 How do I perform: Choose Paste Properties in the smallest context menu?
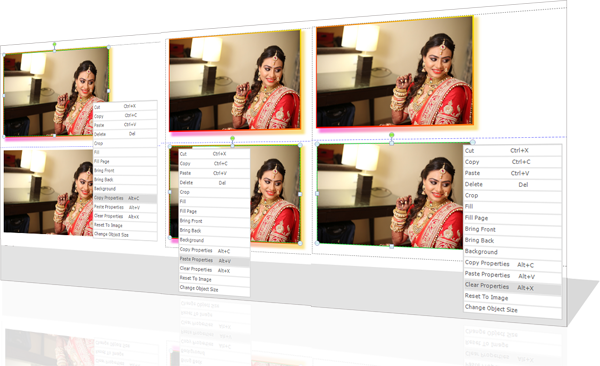[125, 208]
